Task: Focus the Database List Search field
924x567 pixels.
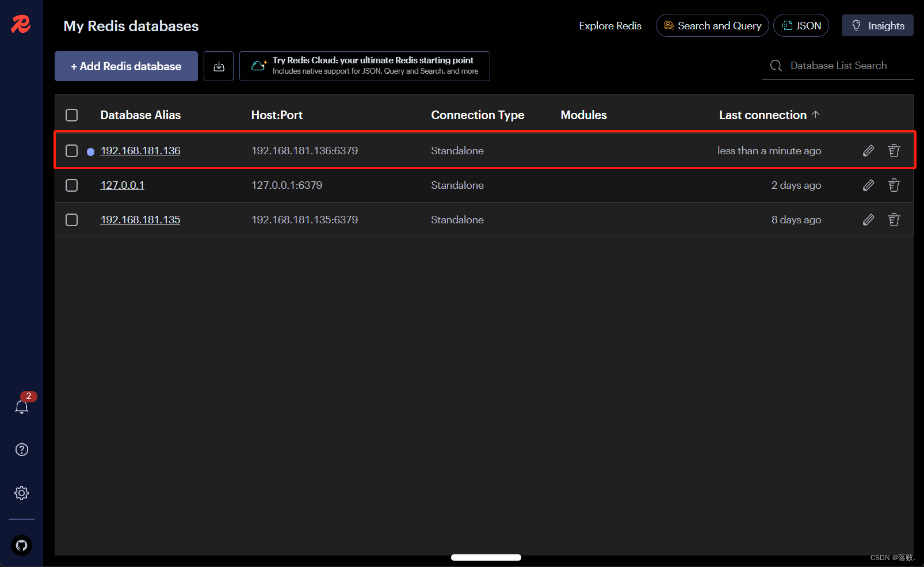Action: [x=838, y=66]
